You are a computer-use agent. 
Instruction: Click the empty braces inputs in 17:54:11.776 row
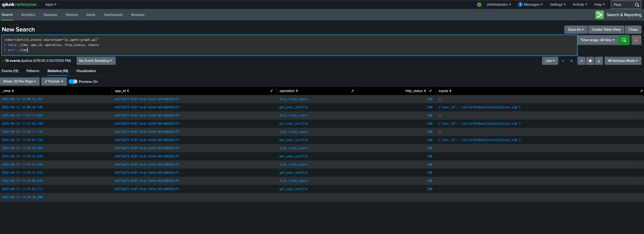click(440, 132)
